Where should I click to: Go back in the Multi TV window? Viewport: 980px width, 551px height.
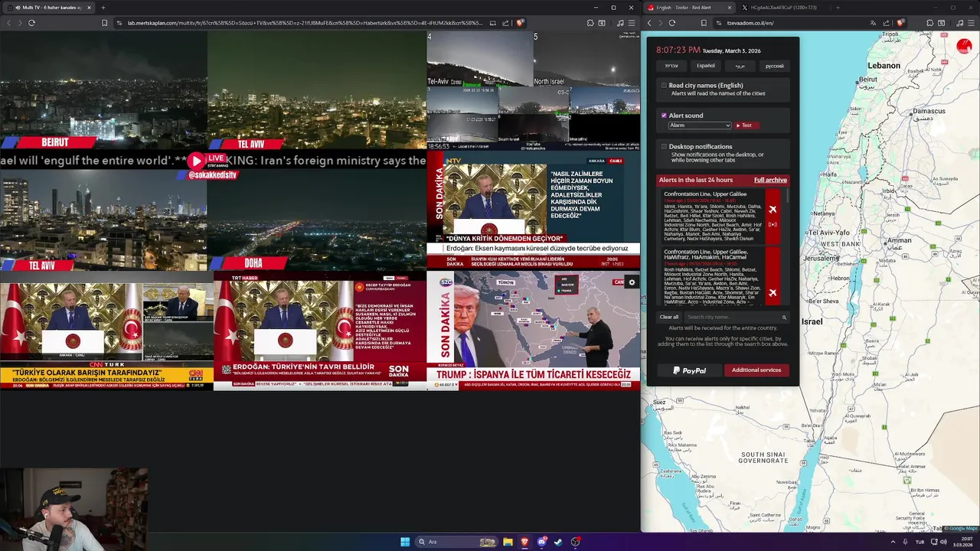[8, 23]
